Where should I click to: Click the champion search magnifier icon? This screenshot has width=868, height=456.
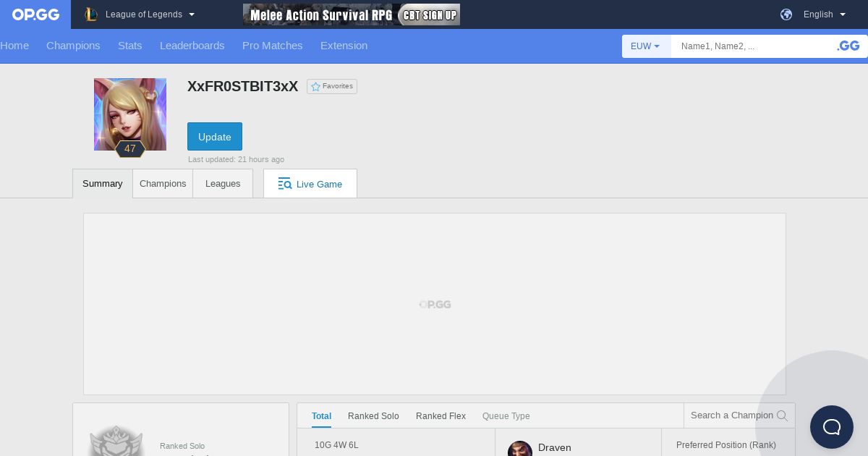point(782,416)
